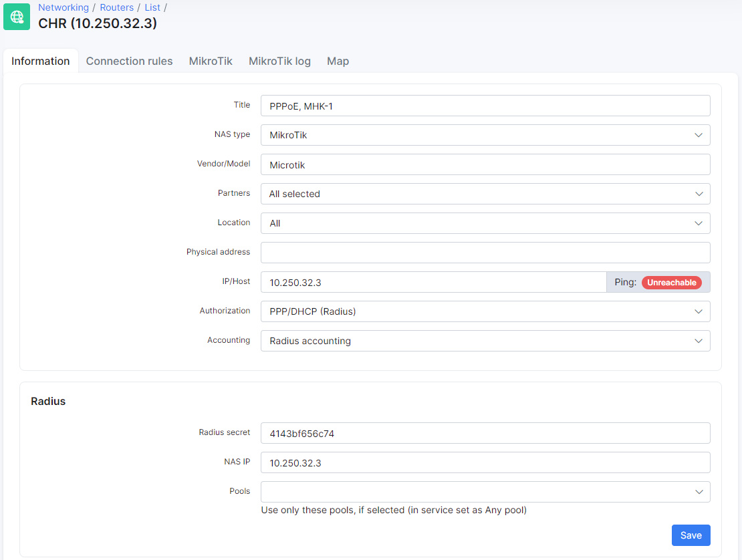The image size is (742, 560).
Task: Open the Partners dropdown
Action: click(485, 194)
